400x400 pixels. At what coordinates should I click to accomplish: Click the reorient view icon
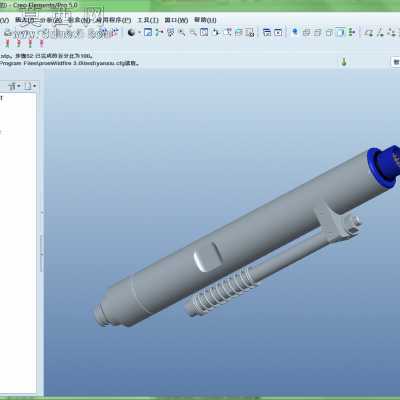216,32
